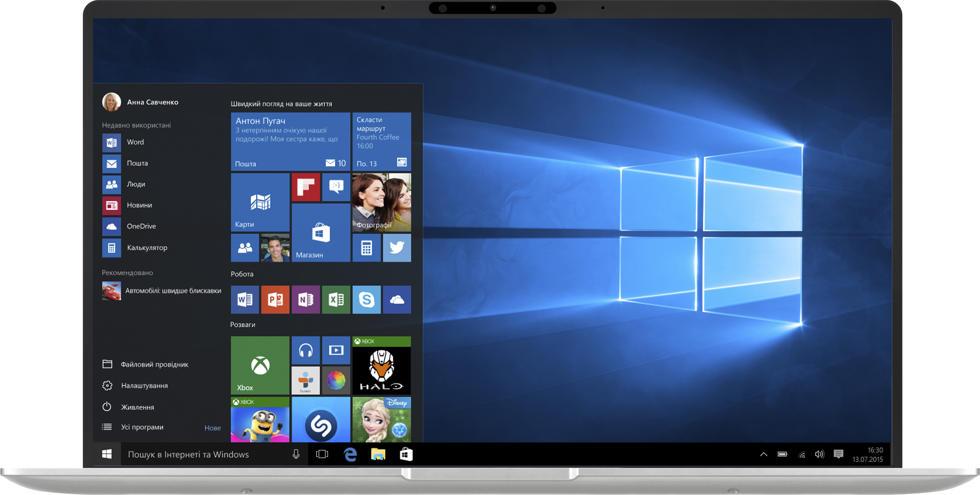Click the Edge browser taskbar icon
The width and height of the screenshot is (980, 495).
click(350, 454)
